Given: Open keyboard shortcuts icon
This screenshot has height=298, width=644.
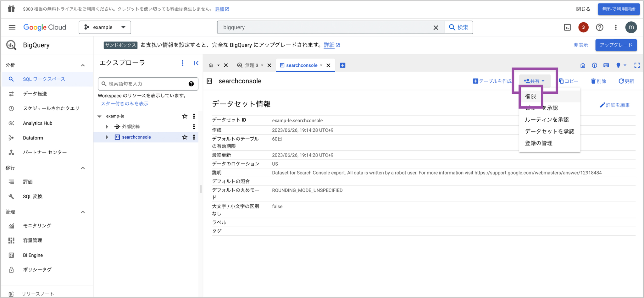Looking at the screenshot, I should pyautogui.click(x=606, y=65).
